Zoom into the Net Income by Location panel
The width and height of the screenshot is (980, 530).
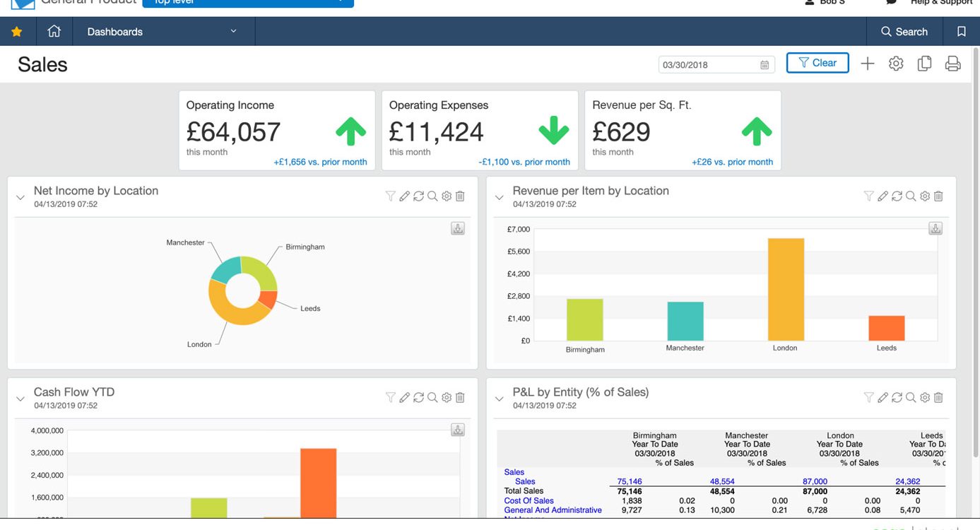(432, 196)
